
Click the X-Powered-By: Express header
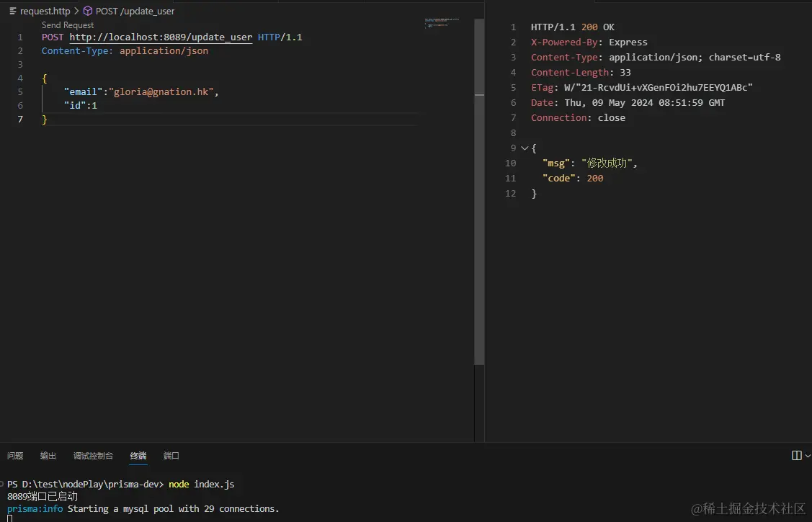(589, 42)
